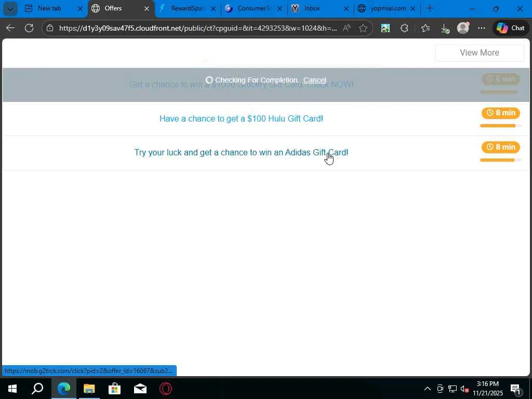532x399 pixels.
Task: Open the notification center icon
Action: click(x=516, y=389)
